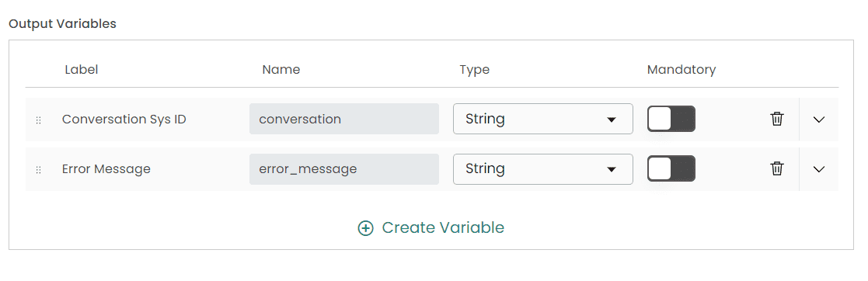Expand the Error Message row details
The height and width of the screenshot is (281, 868).
click(819, 169)
